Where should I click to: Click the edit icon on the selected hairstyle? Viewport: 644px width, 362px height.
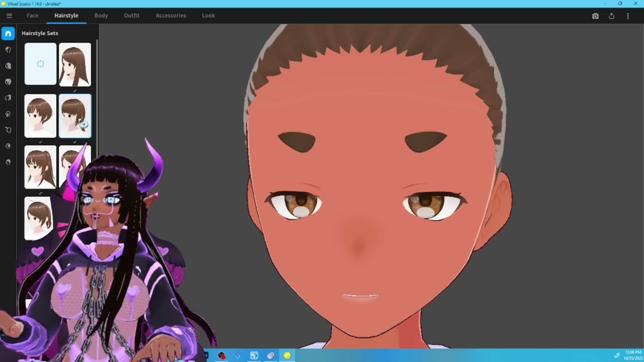[84, 125]
